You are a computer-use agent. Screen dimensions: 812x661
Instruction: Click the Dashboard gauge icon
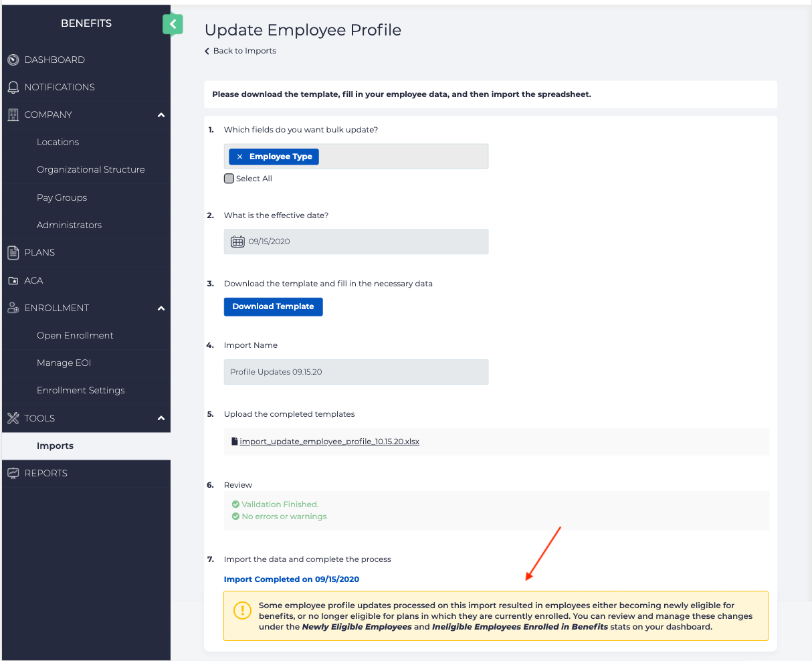click(13, 60)
